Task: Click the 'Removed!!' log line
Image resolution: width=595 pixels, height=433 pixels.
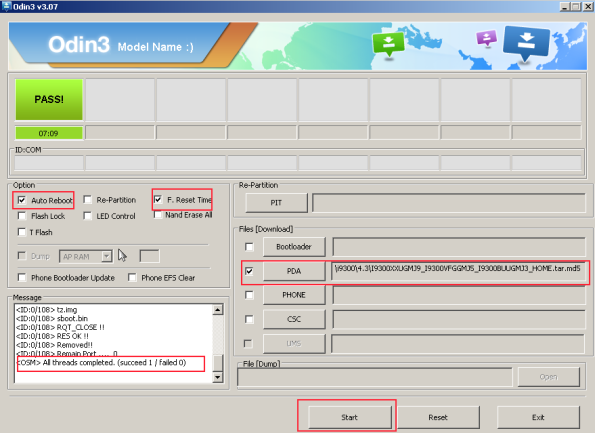Action: [54, 345]
